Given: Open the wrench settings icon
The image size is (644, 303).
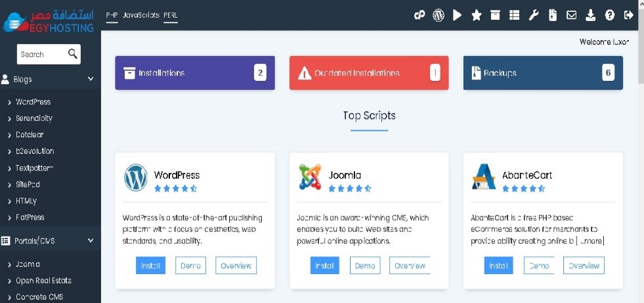Looking at the screenshot, I should pyautogui.click(x=534, y=15).
